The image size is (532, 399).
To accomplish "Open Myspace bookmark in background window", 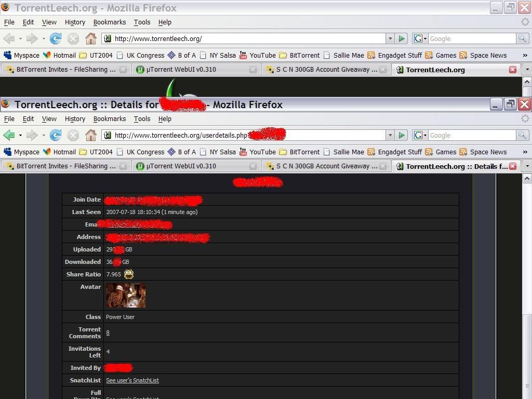I will click(22, 55).
